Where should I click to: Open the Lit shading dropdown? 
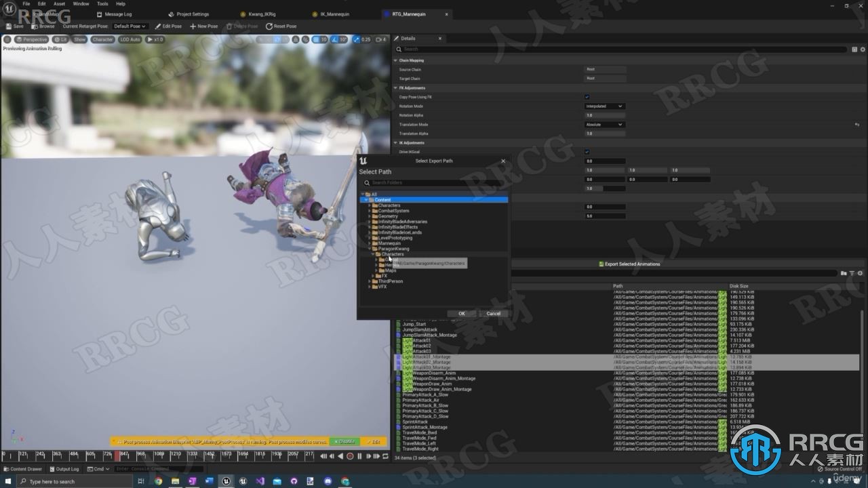tap(61, 39)
